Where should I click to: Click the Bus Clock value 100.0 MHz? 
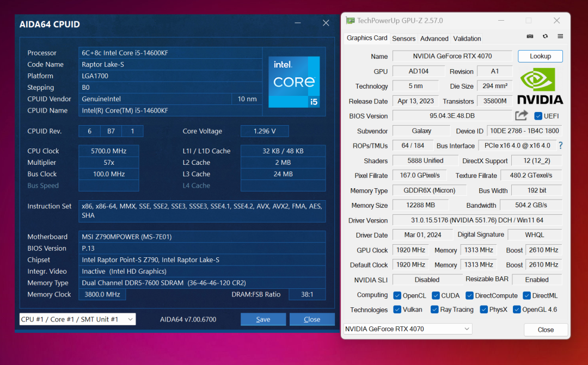coord(109,174)
